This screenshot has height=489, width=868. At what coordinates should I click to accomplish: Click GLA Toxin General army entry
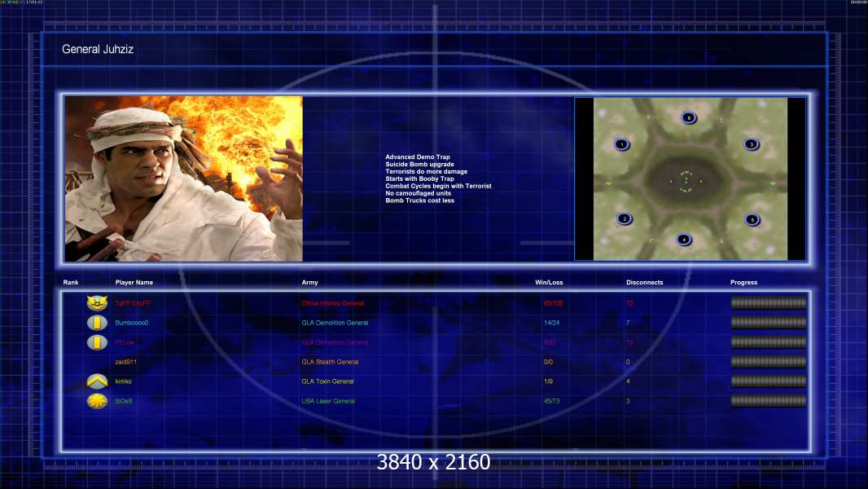(327, 381)
